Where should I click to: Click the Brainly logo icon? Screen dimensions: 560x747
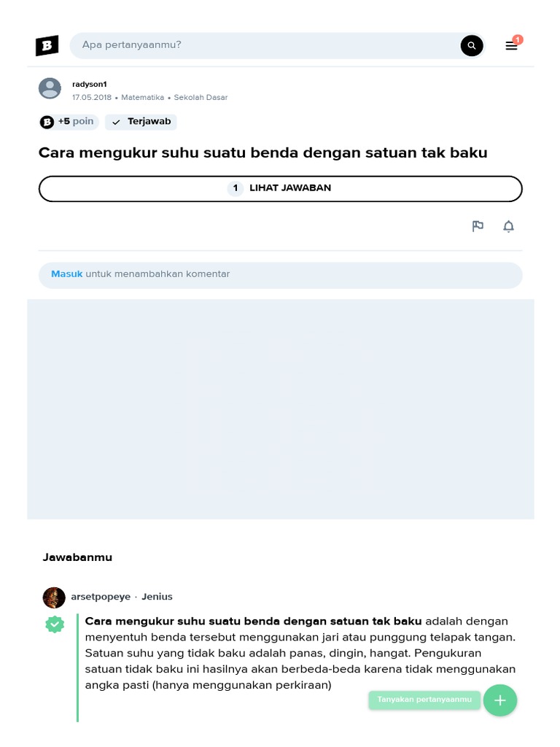[47, 46]
